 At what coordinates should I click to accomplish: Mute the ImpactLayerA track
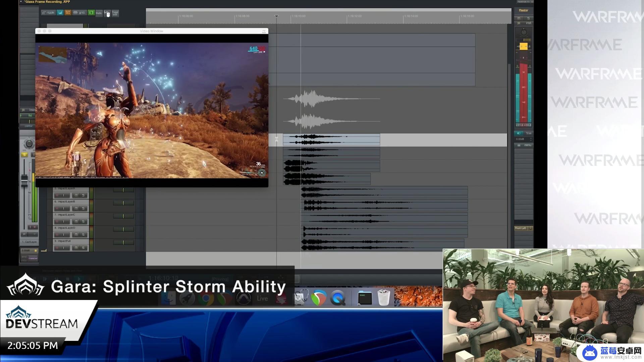[x=76, y=195]
